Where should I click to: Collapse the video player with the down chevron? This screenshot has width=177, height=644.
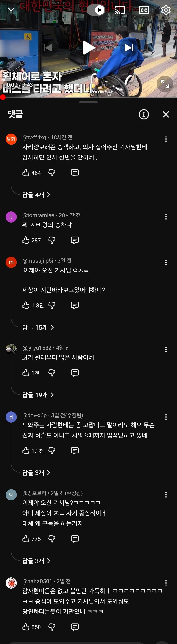[11, 10]
